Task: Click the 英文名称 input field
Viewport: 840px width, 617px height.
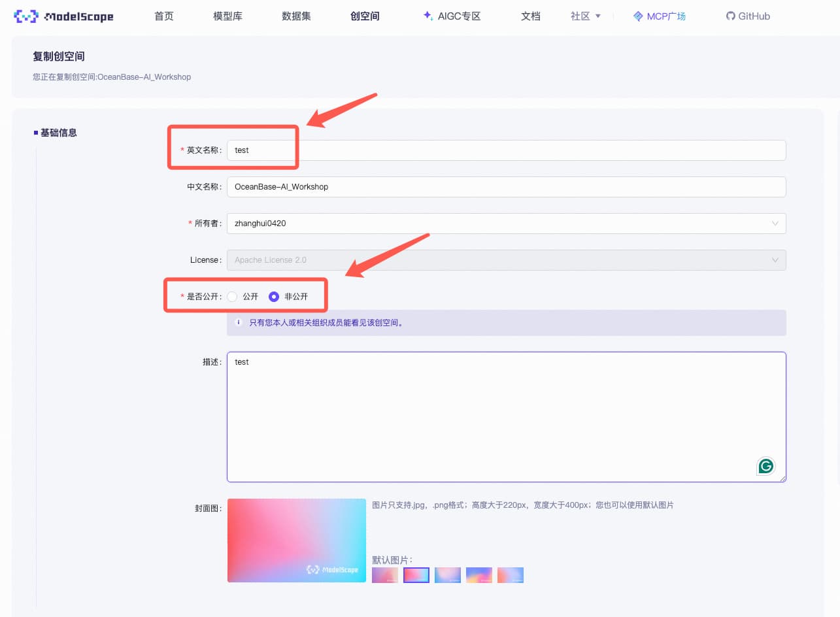Action: (x=506, y=150)
